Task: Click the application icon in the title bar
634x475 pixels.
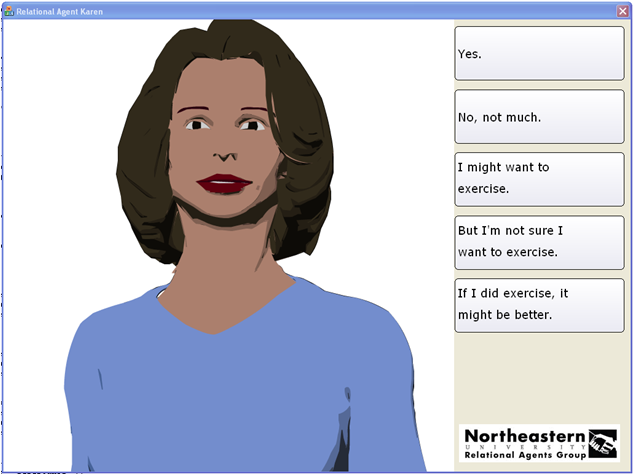Action: coord(8,11)
